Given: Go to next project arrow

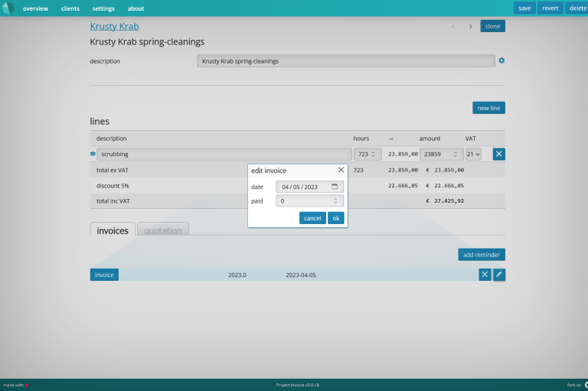Looking at the screenshot, I should coord(470,26).
